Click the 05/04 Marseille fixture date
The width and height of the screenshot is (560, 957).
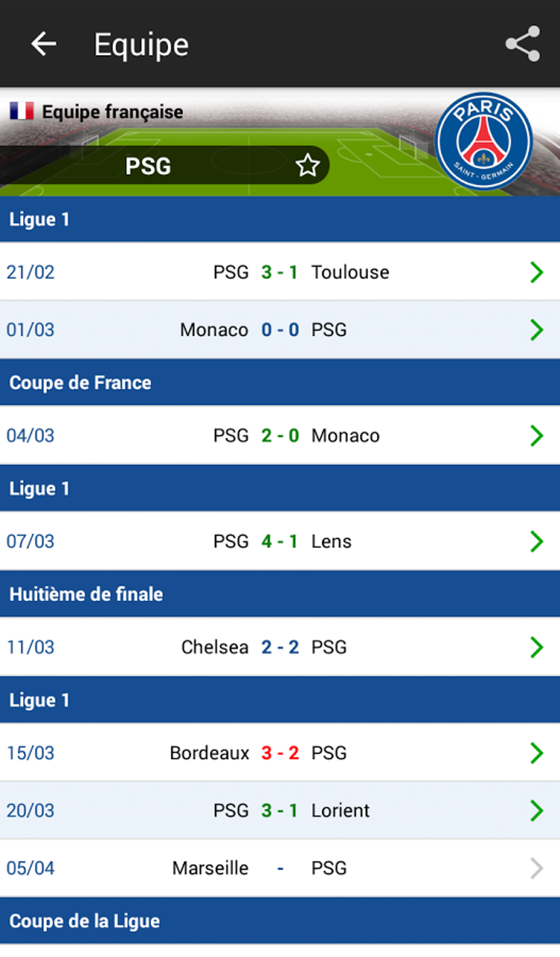click(x=31, y=868)
